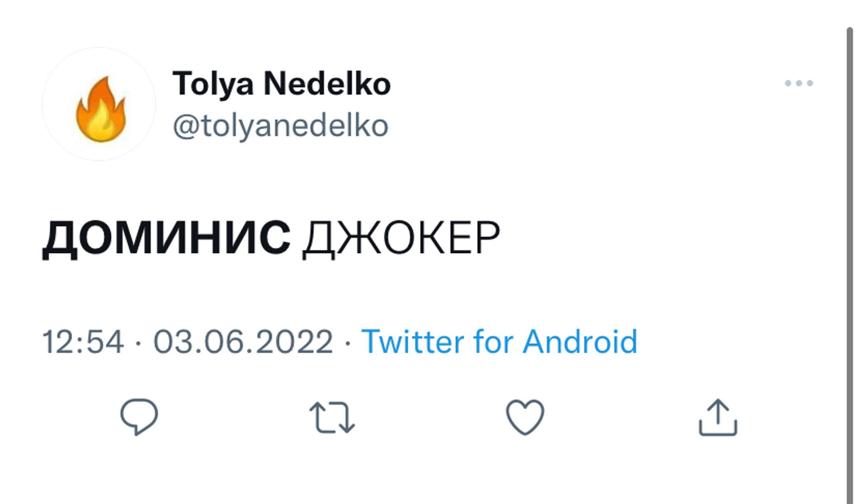Click the vertical scrollbar on the right edge
Image resolution: width=859 pixels, height=504 pixels.
click(x=850, y=262)
